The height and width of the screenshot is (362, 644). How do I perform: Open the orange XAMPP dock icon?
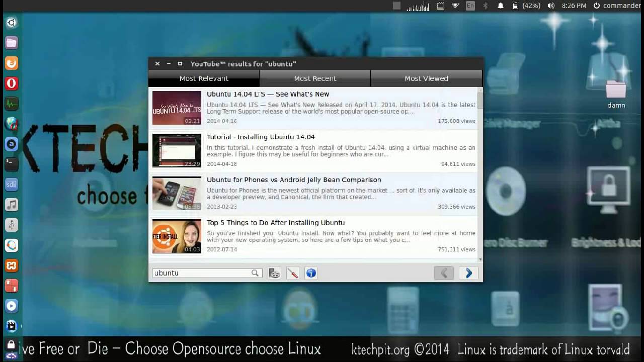[11, 265]
